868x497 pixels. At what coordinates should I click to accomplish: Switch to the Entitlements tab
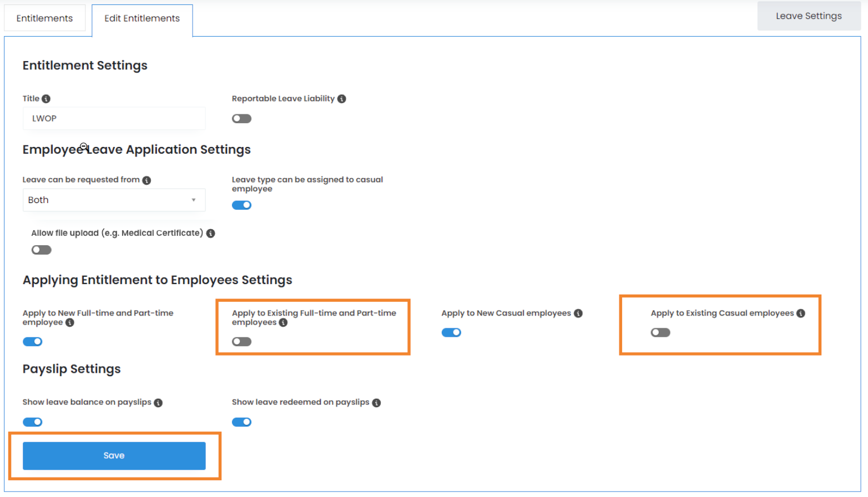pos(44,18)
